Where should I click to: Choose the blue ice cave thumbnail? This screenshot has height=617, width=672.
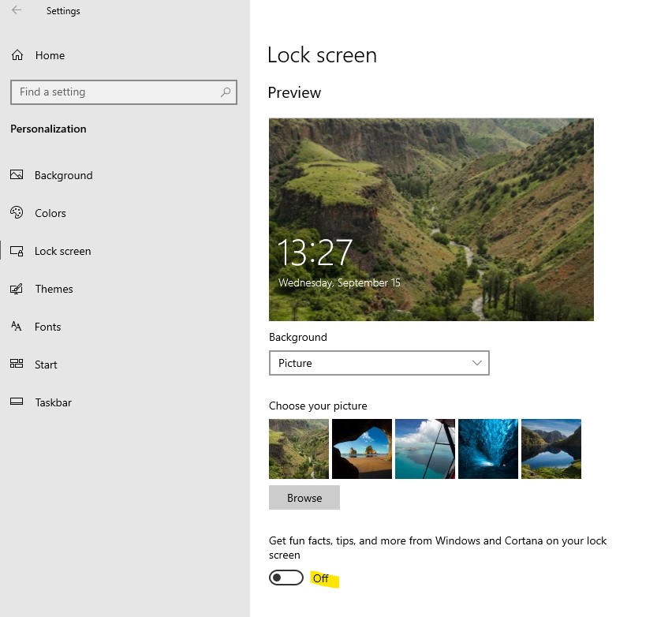488,448
